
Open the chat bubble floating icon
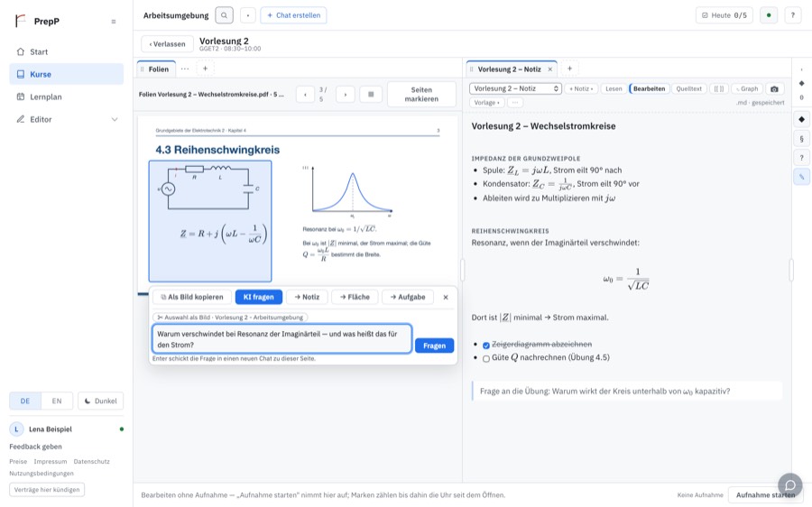pos(790,485)
